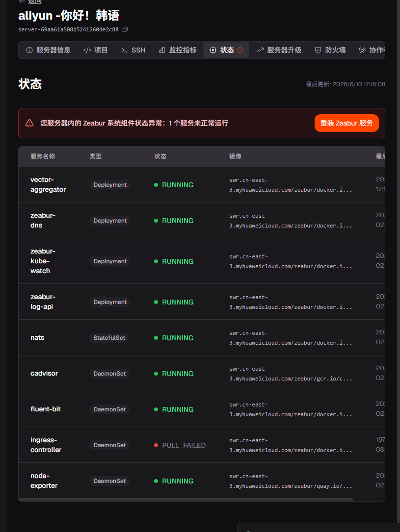Select the nats service name
This screenshot has height=532, width=400.
[x=37, y=338]
